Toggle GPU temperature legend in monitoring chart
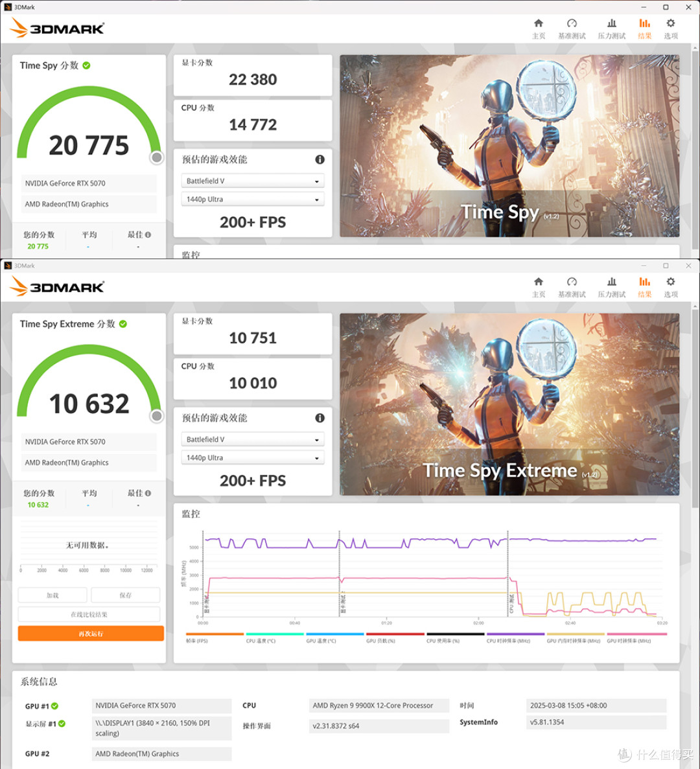 (x=335, y=637)
